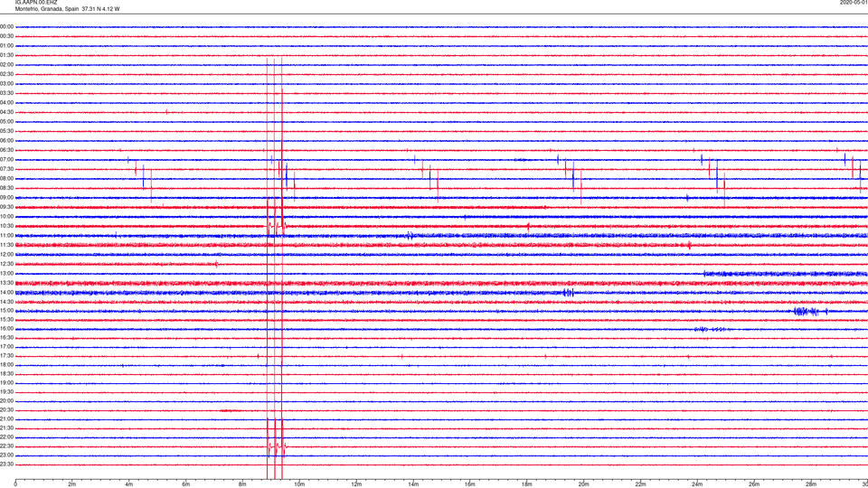This screenshot has height=488, width=868.
Task: Click the 01:00 time label
Action: [x=6, y=46]
